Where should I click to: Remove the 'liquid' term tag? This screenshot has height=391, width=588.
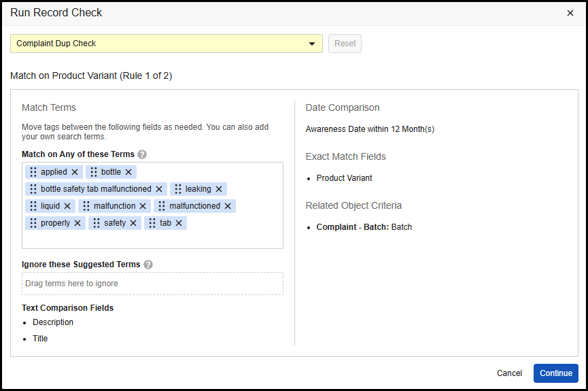[67, 206]
